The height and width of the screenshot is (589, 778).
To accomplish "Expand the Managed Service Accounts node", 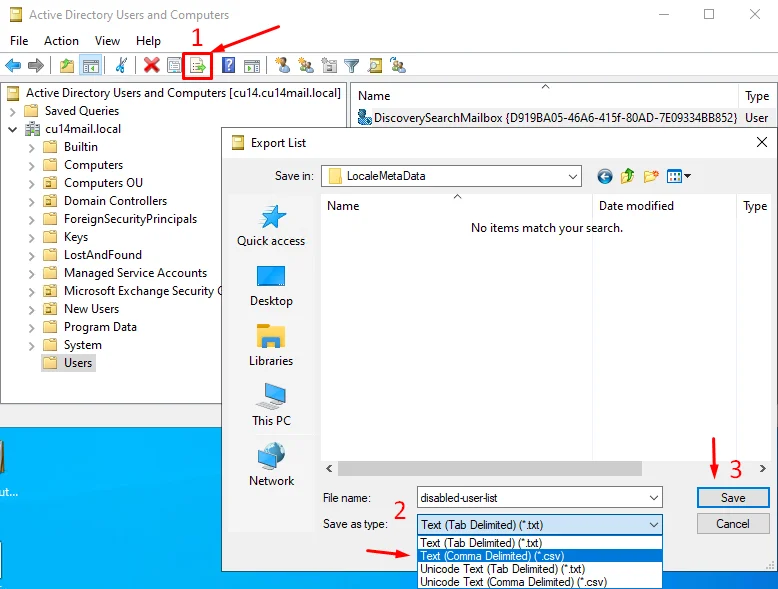I will 32,273.
